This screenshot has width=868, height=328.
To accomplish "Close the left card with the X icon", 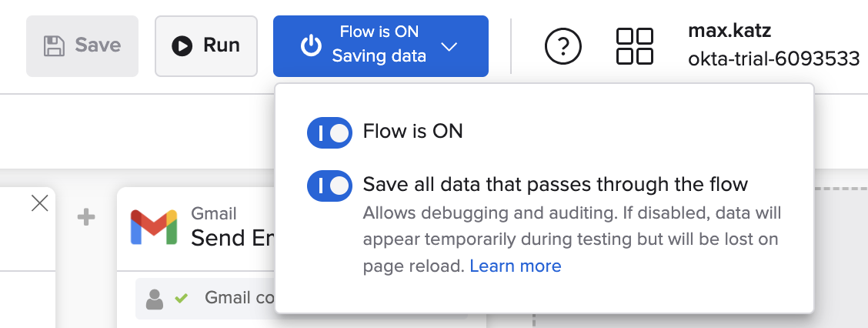I will (39, 203).
